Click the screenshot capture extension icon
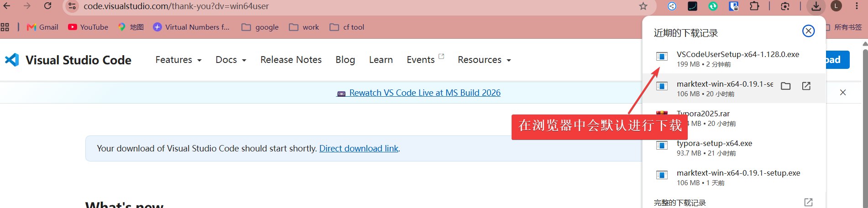This screenshot has height=208, width=868. [785, 6]
